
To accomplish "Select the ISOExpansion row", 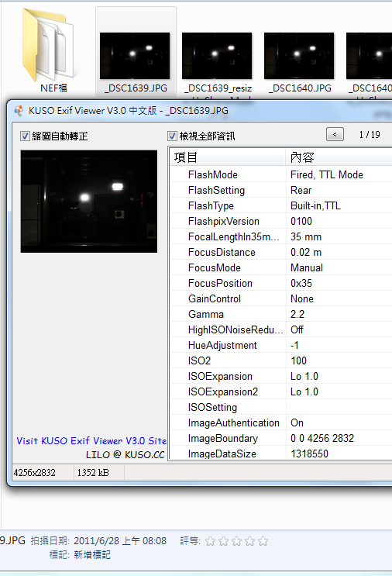I will [x=281, y=376].
